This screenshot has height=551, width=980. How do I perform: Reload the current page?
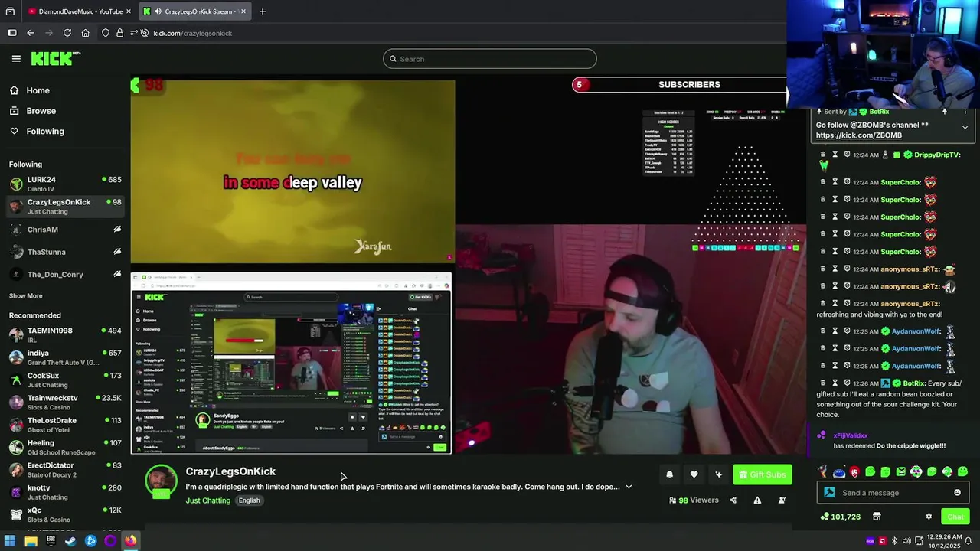tap(67, 33)
